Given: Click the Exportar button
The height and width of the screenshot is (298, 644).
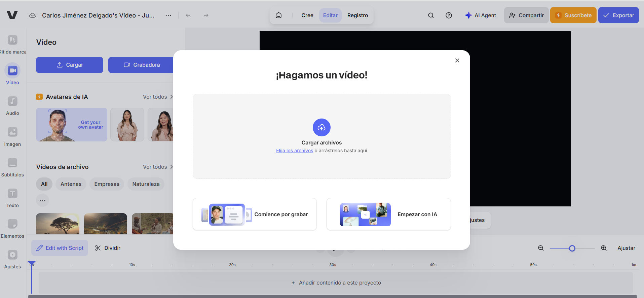Looking at the screenshot, I should (618, 15).
